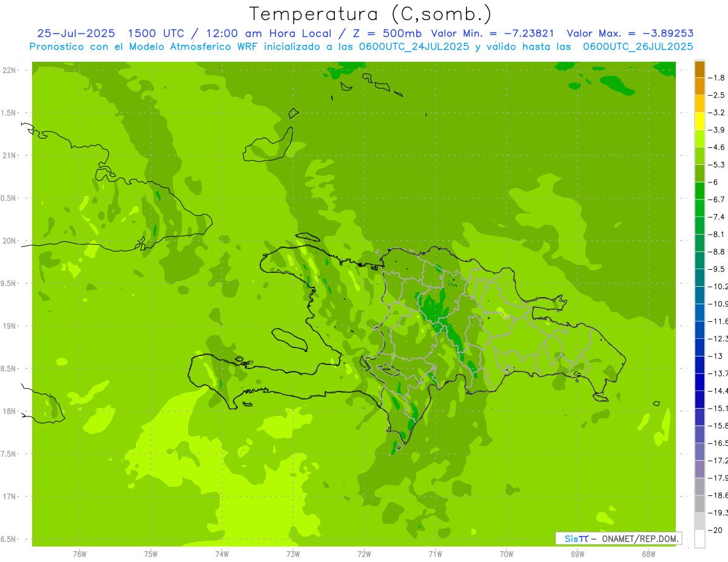The image size is (728, 562).
Task: Click the "-2.5" colorbar label
Action: tap(718, 95)
